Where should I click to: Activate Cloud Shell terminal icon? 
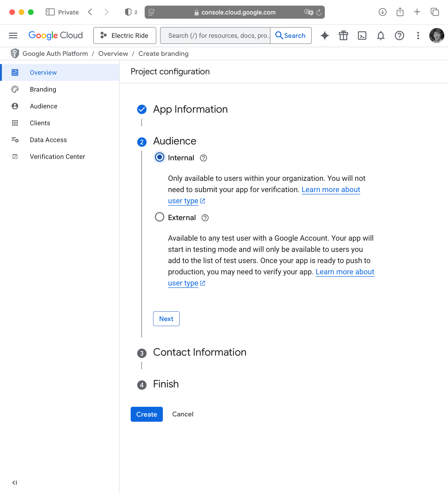[362, 36]
